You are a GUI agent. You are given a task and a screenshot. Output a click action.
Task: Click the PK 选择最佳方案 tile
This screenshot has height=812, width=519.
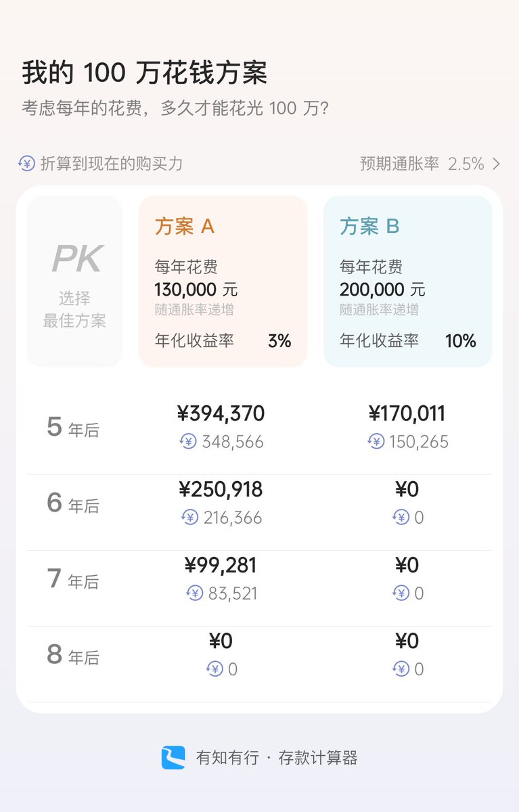[74, 281]
